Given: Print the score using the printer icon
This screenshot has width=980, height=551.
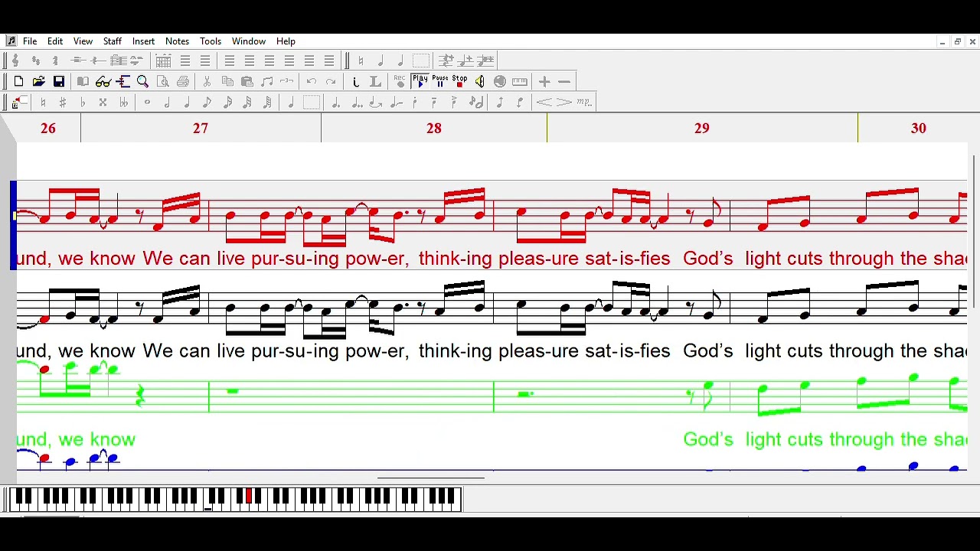Looking at the screenshot, I should pos(183,81).
